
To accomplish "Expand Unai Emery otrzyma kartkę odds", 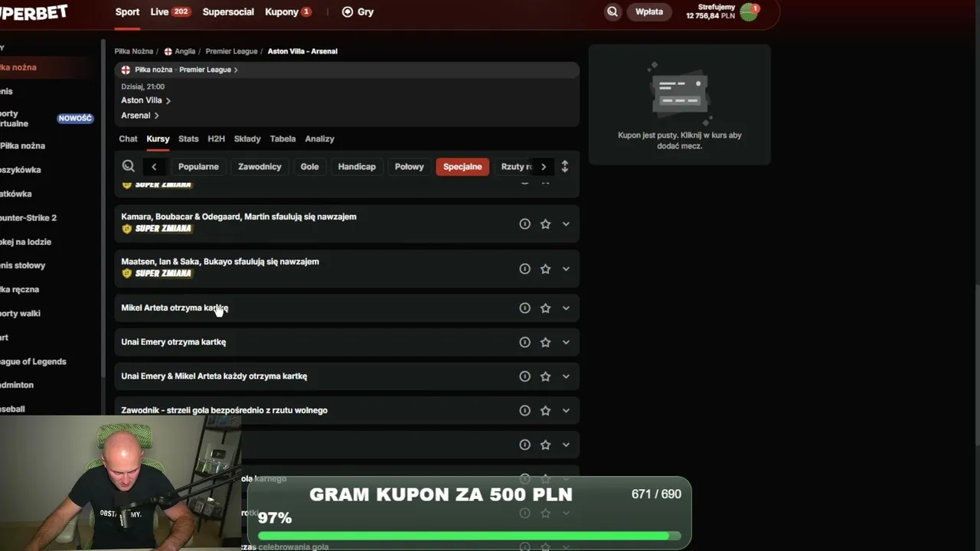I will pos(566,342).
